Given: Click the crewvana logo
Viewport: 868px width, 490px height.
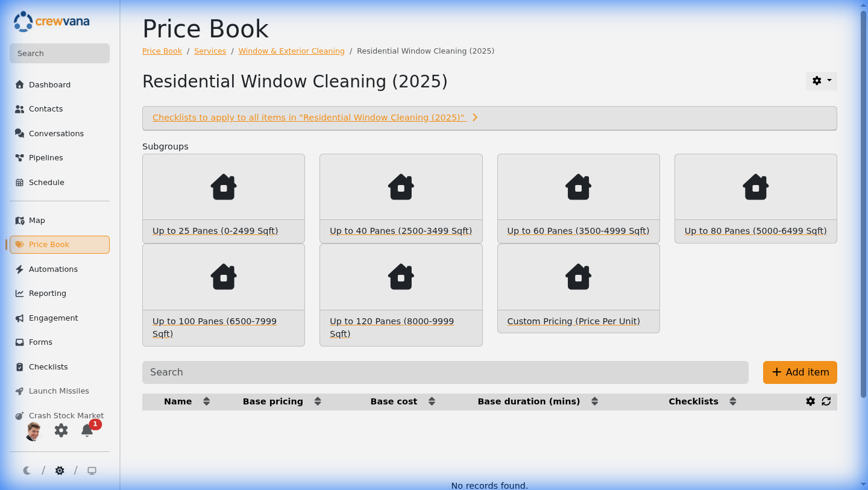Looking at the screenshot, I should point(52,22).
